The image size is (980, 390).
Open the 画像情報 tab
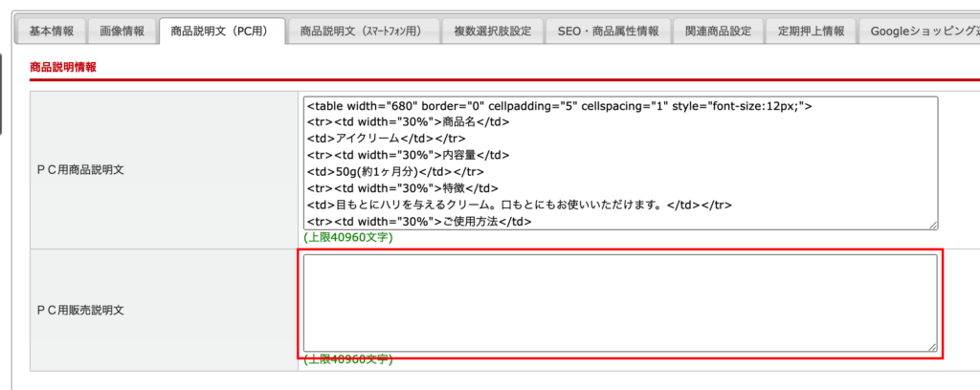[x=122, y=31]
